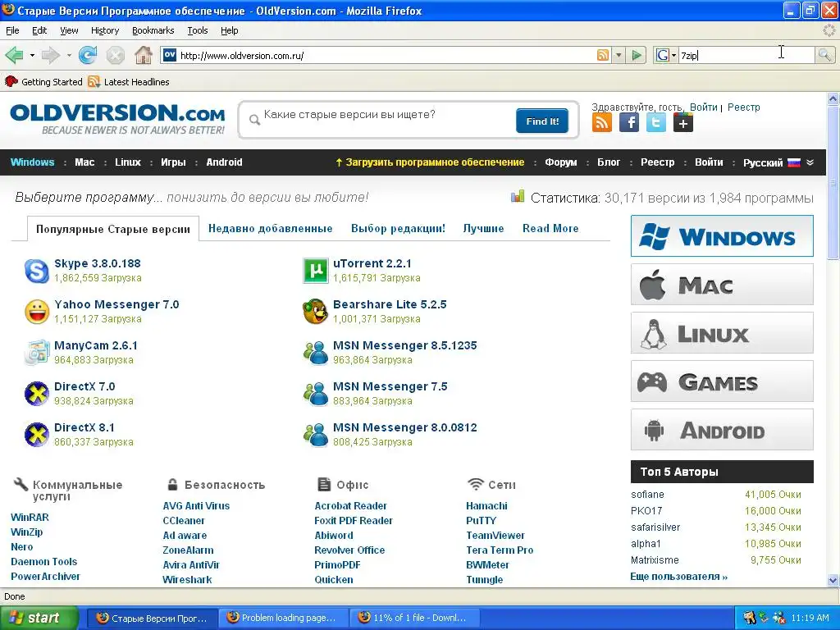This screenshot has width=840, height=630.
Task: Open the Загрузить программное обеспечение link
Action: (x=430, y=162)
